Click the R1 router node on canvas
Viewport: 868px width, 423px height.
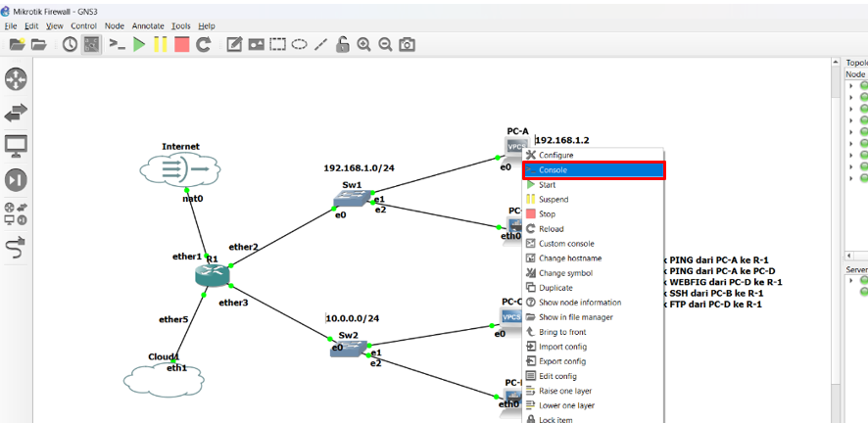[x=210, y=275]
